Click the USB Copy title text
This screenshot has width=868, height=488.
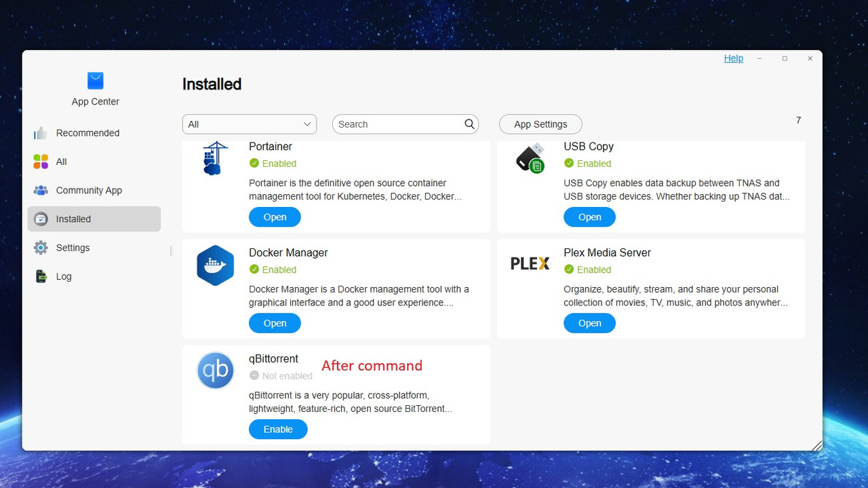point(589,147)
